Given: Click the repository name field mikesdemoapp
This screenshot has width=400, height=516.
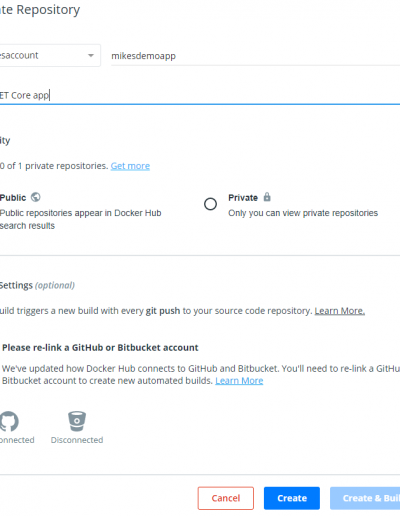Looking at the screenshot, I should (x=255, y=56).
